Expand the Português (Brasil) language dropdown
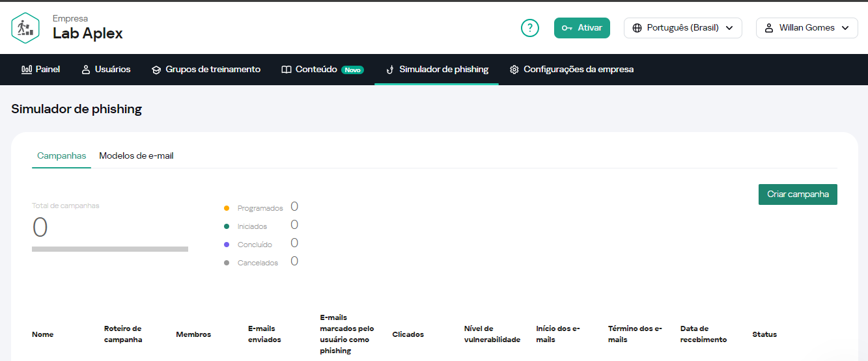 point(683,28)
